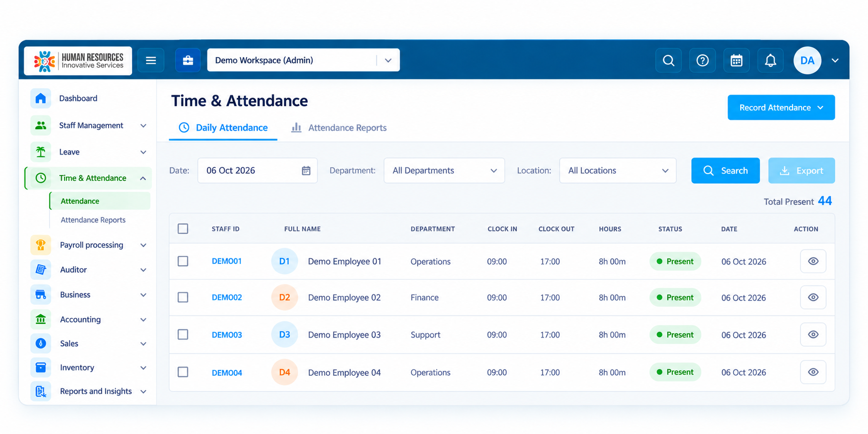Open the All Locations dropdown
The width and height of the screenshot is (868, 434).
pos(618,170)
